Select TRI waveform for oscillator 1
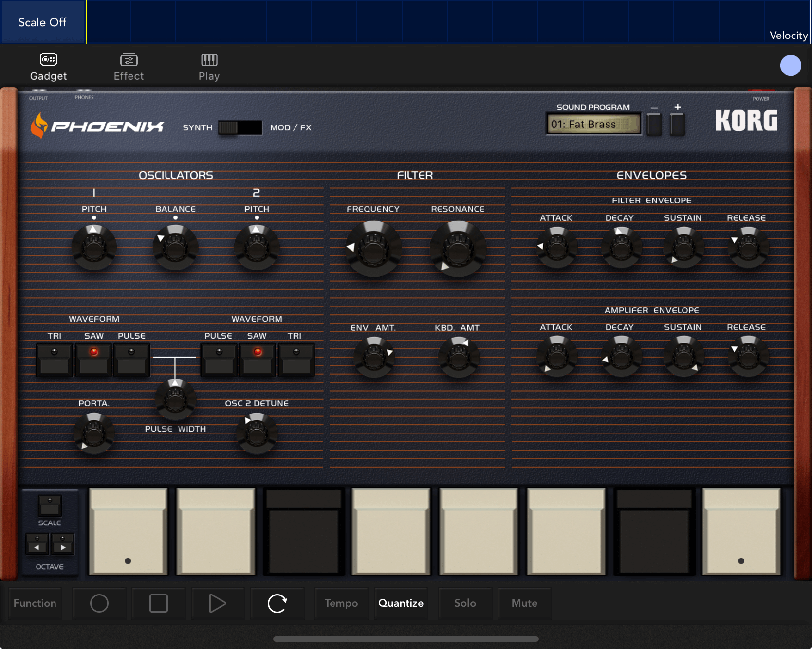The image size is (812, 649). click(x=55, y=360)
